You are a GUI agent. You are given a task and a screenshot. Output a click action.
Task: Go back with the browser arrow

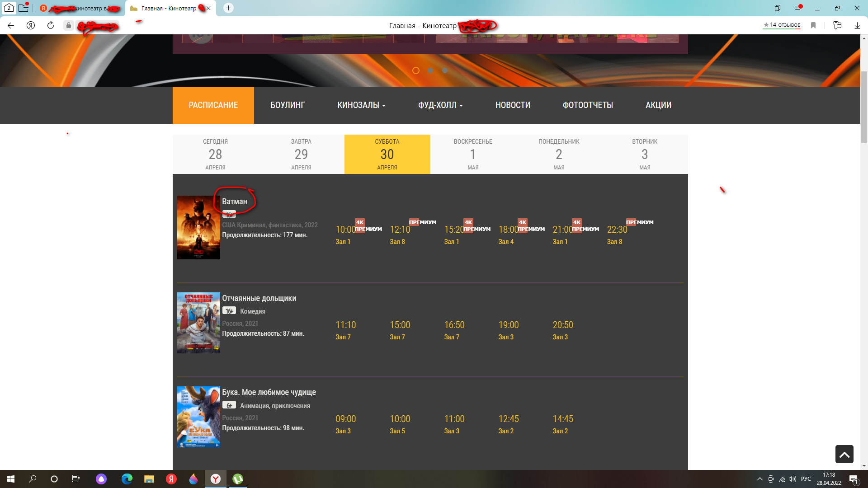coord(11,25)
